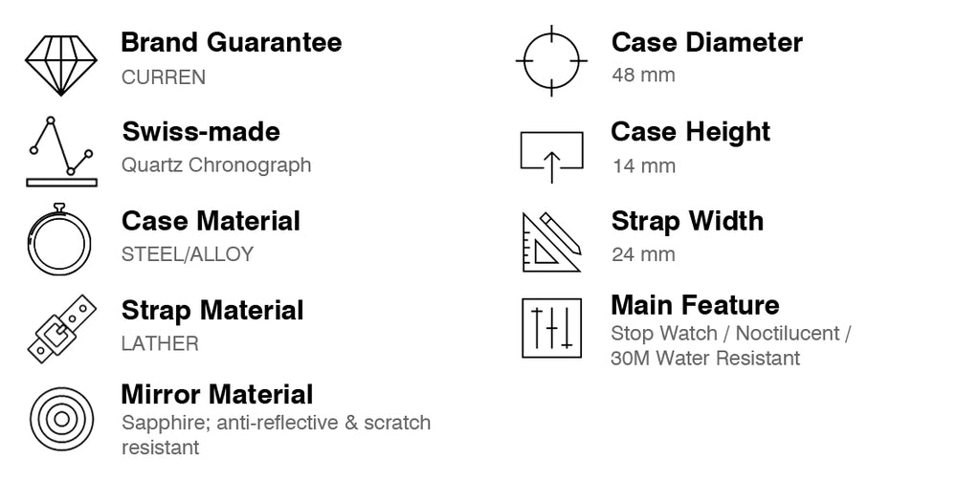
Task: Click the 14 mm case height value
Action: (x=644, y=166)
